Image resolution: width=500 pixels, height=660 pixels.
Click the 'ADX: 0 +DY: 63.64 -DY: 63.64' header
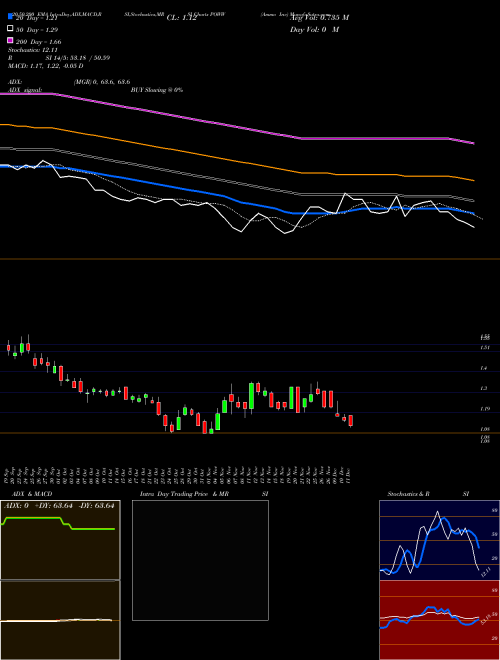pyautogui.click(x=59, y=506)
